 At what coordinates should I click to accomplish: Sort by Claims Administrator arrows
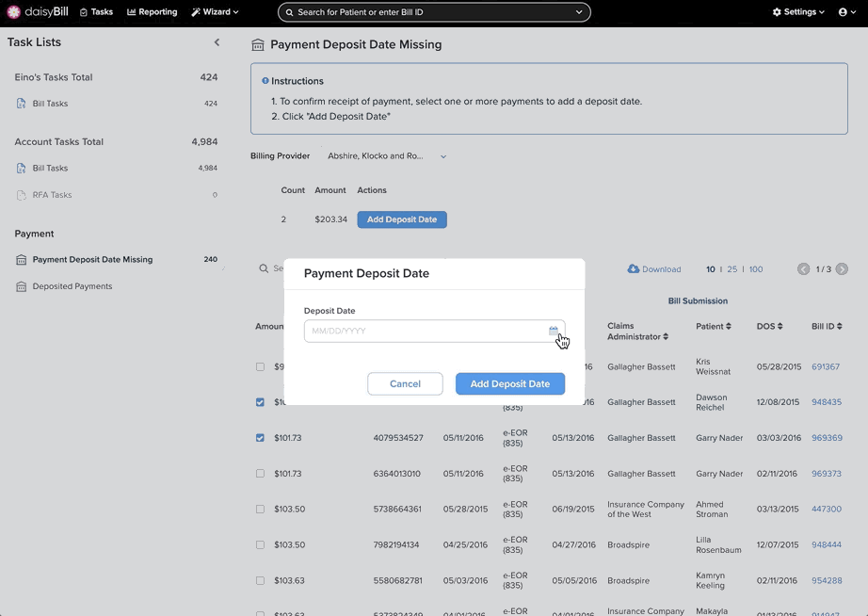click(666, 336)
